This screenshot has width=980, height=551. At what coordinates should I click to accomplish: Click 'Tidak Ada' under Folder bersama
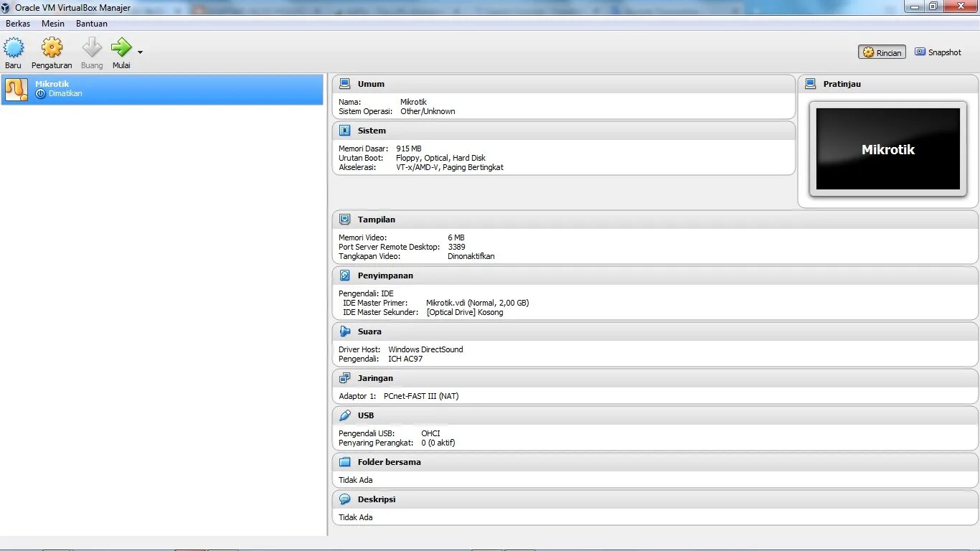[x=356, y=480]
